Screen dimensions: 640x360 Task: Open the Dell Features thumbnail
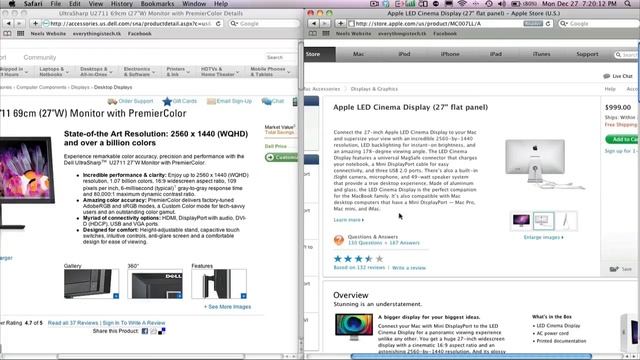(x=219, y=284)
